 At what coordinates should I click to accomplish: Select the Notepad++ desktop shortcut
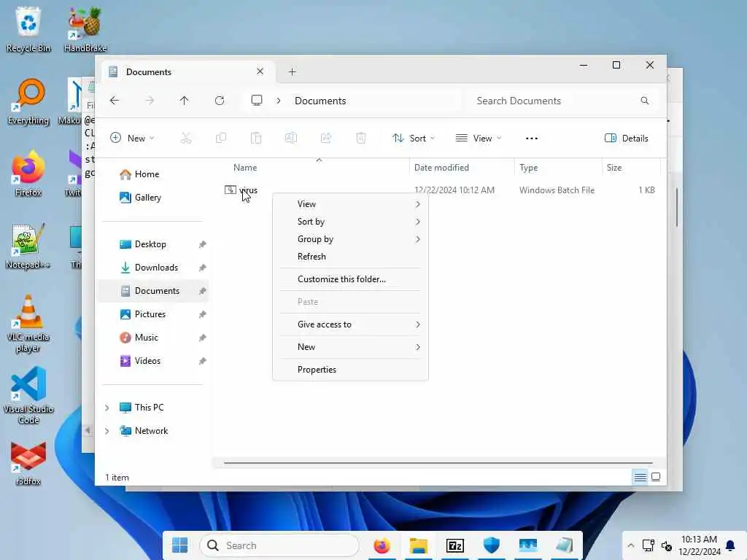[x=28, y=246]
